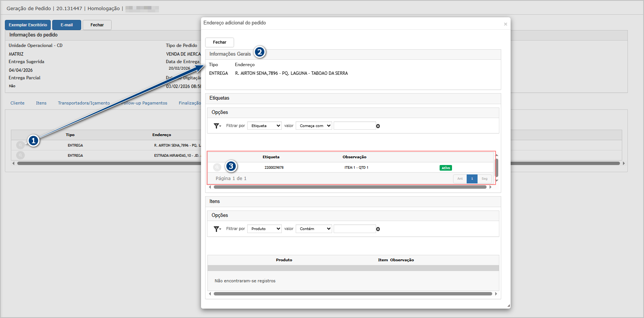Close the Endereço adicional do pedido dialog

pos(505,24)
